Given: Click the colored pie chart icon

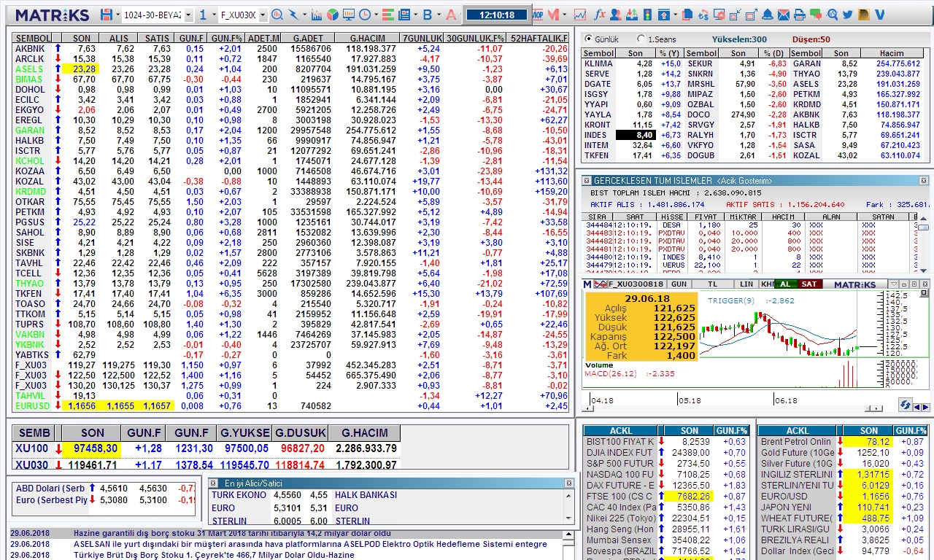Looking at the screenshot, I should [x=332, y=15].
